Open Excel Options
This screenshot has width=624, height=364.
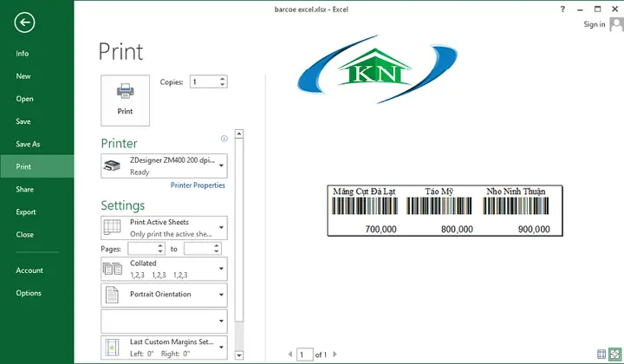click(29, 293)
